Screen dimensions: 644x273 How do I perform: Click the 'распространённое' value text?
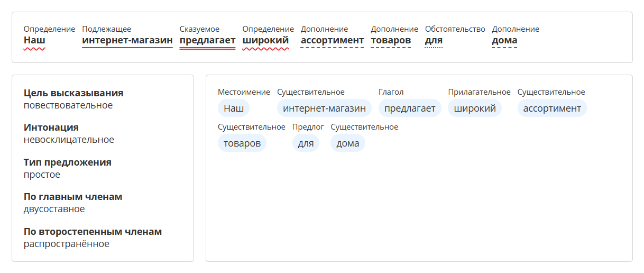coord(67,244)
